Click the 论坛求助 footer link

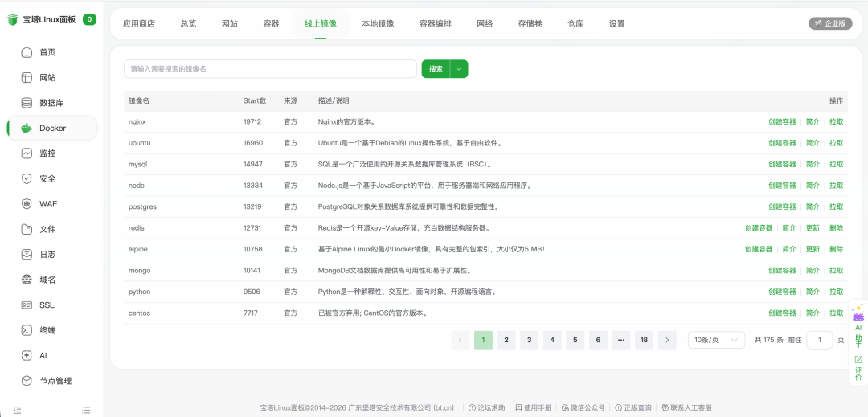[x=486, y=407]
